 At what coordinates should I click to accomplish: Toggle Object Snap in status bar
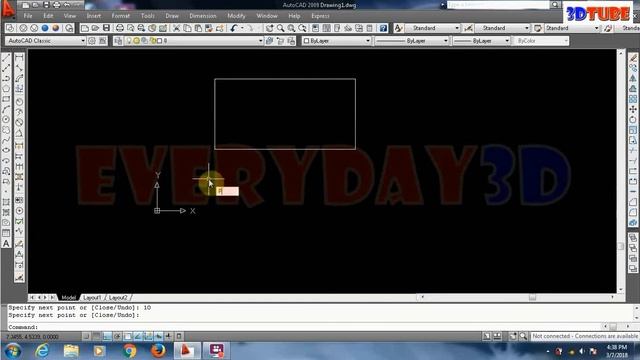pos(128,336)
